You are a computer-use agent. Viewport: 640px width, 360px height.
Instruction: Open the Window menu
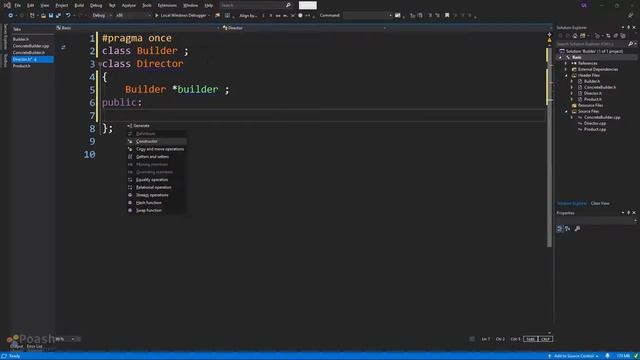190,5
